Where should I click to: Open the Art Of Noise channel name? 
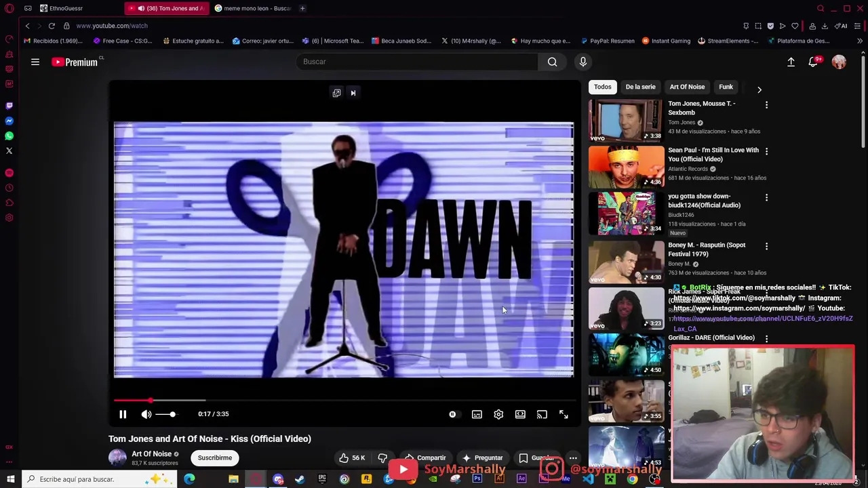pos(152,454)
